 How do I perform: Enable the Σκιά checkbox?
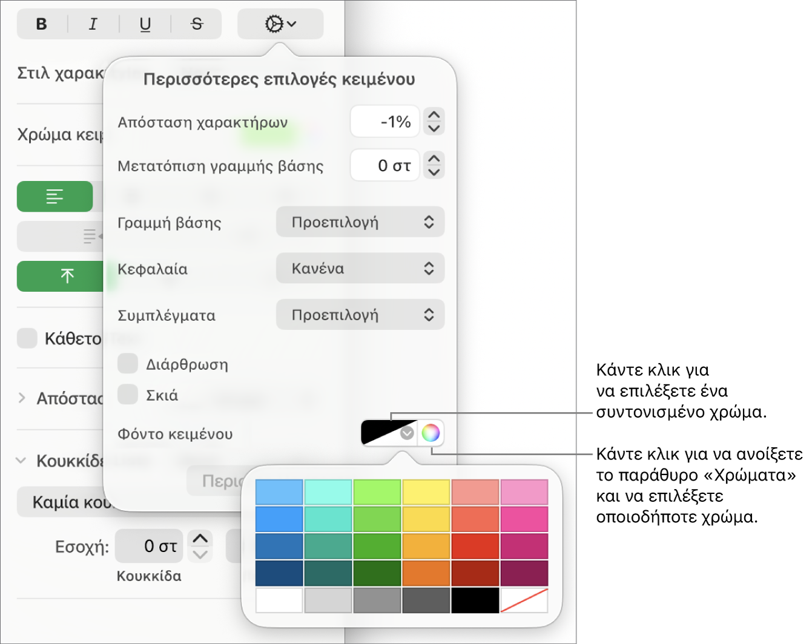click(128, 394)
